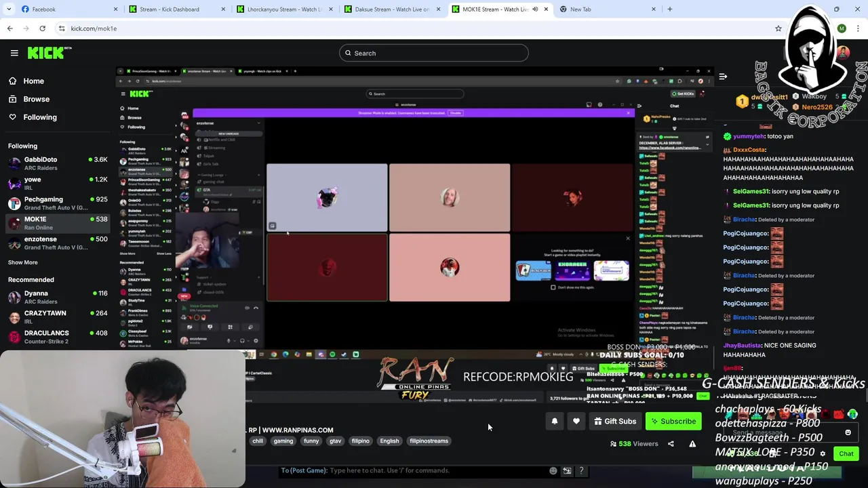Screen dimensions: 868x488
Task: Open the Kick hamburger menu
Action: tap(14, 53)
